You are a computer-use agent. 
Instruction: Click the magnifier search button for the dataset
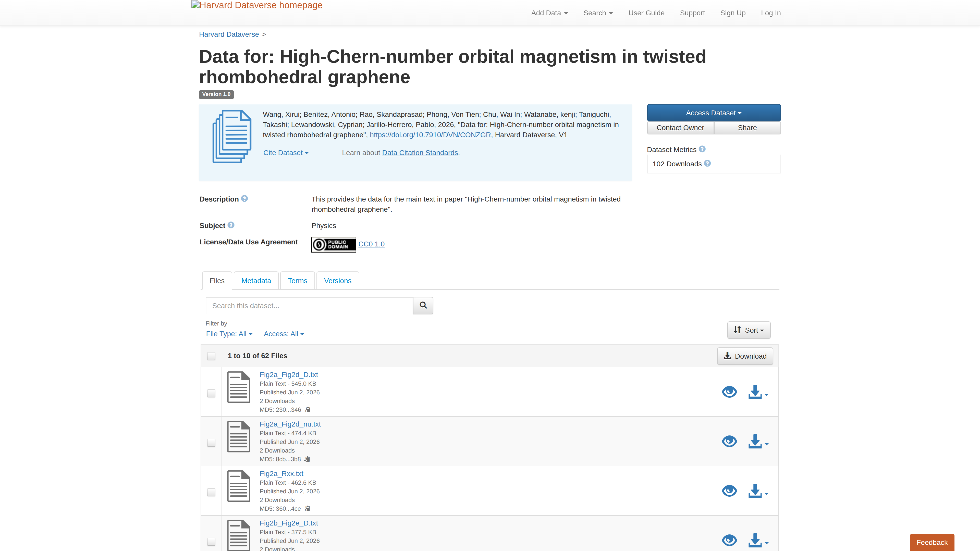point(423,305)
